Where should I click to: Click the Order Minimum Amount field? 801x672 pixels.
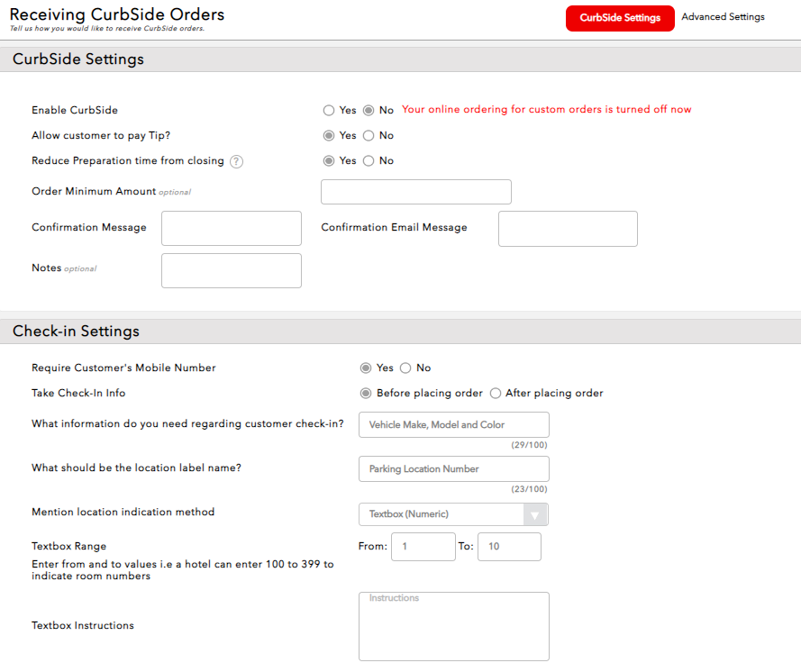pos(415,192)
